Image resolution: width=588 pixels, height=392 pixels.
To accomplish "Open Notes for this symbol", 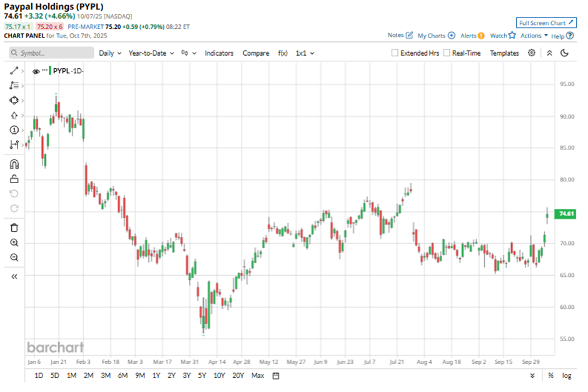I will (400, 35).
